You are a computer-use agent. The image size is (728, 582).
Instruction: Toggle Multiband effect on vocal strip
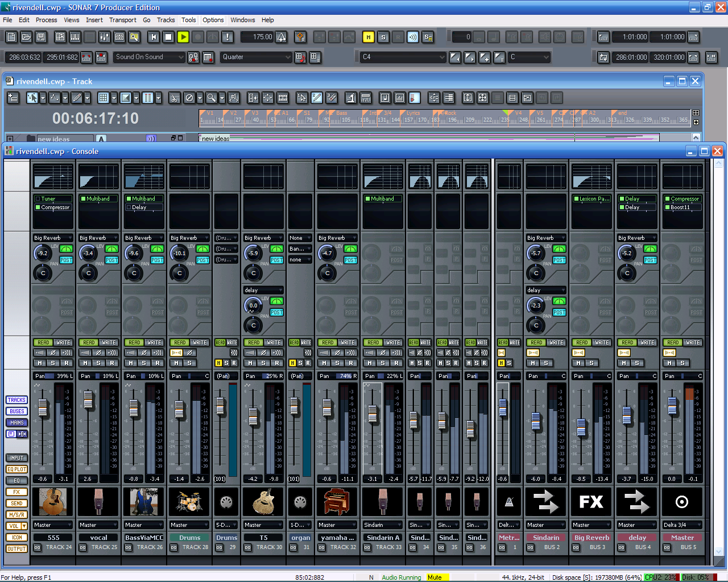click(x=84, y=199)
